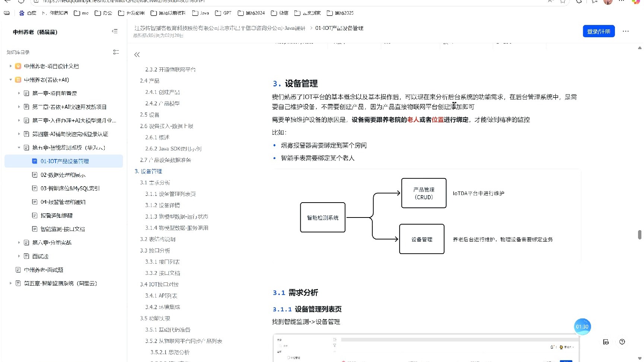Image resolution: width=644 pixels, height=362 pixels.
Task: Open the 黑马2024 bookmark folder
Action: click(x=251, y=13)
